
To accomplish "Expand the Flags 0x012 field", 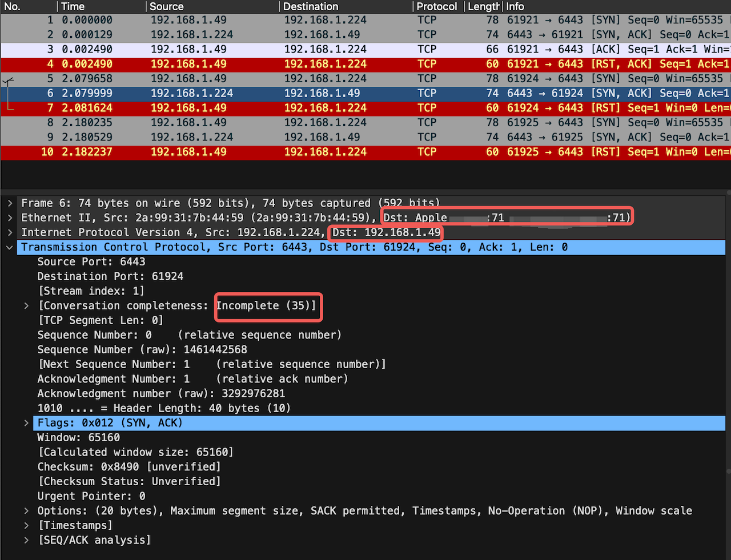I will (x=26, y=423).
